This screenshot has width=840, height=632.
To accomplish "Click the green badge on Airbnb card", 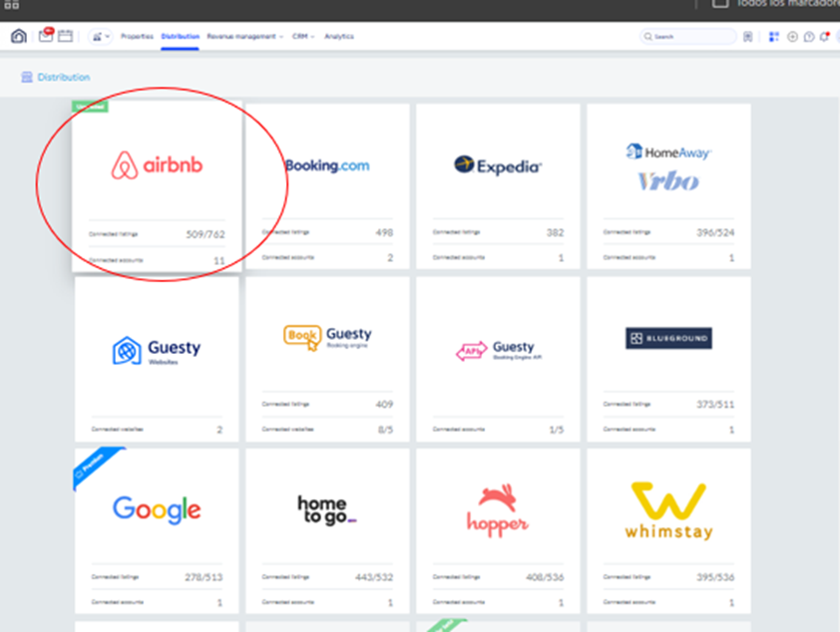I will click(x=90, y=106).
